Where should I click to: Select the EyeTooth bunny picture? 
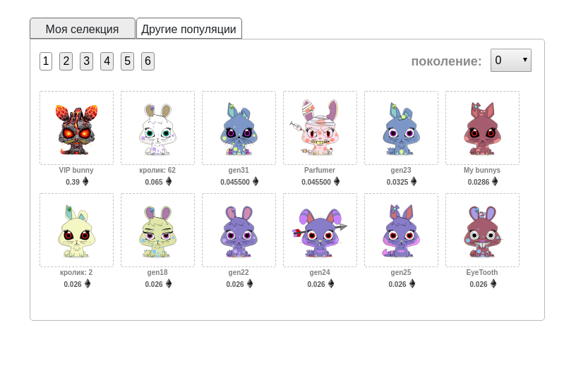[482, 231]
